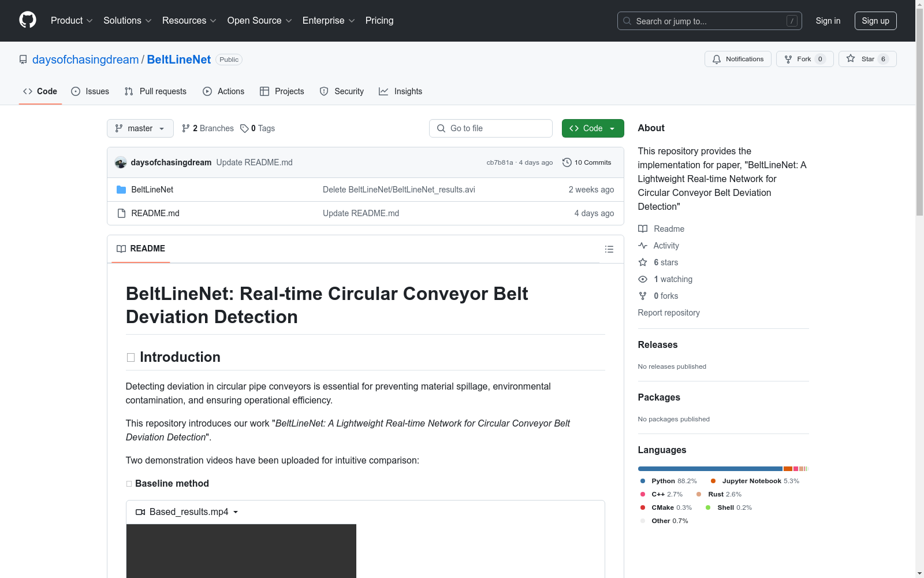Click the Readme book icon in About
The image size is (924, 578).
click(x=643, y=229)
